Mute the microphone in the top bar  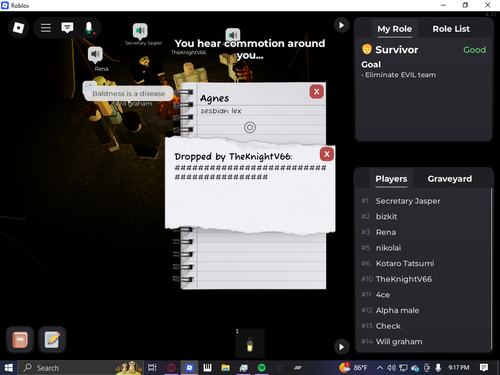[89, 28]
